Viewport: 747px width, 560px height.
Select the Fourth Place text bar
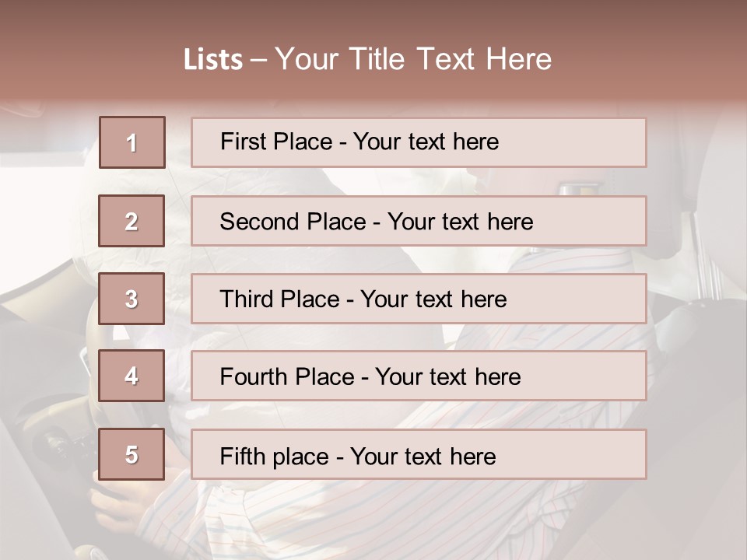(x=419, y=376)
